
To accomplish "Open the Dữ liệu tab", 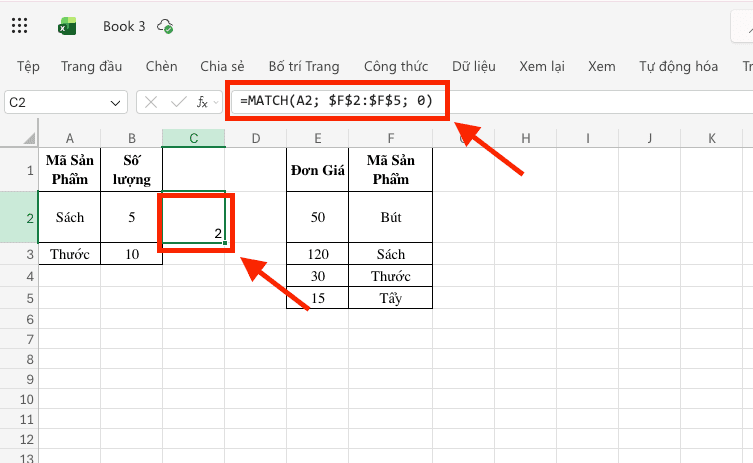I will pyautogui.click(x=474, y=66).
